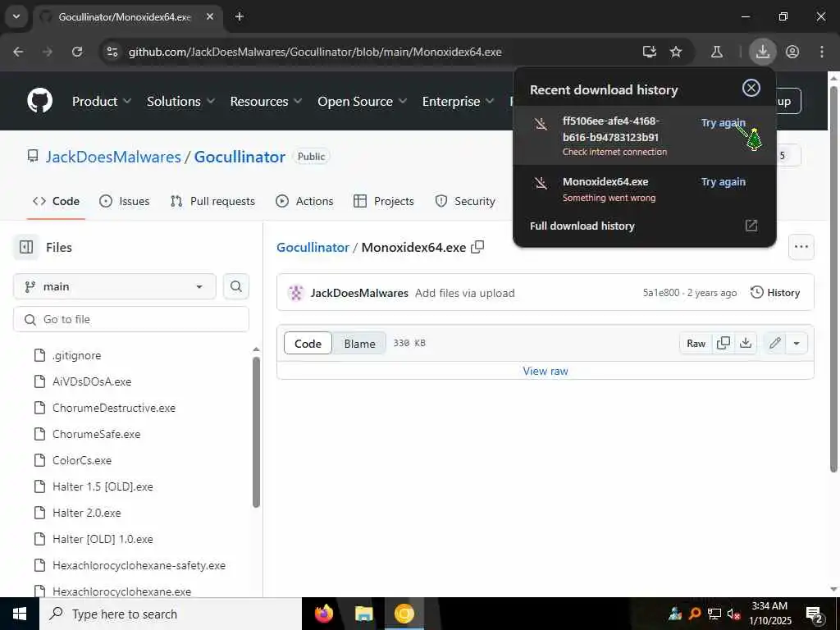The width and height of the screenshot is (840, 630).
Task: Switch to the Issues tab
Action: (x=125, y=201)
